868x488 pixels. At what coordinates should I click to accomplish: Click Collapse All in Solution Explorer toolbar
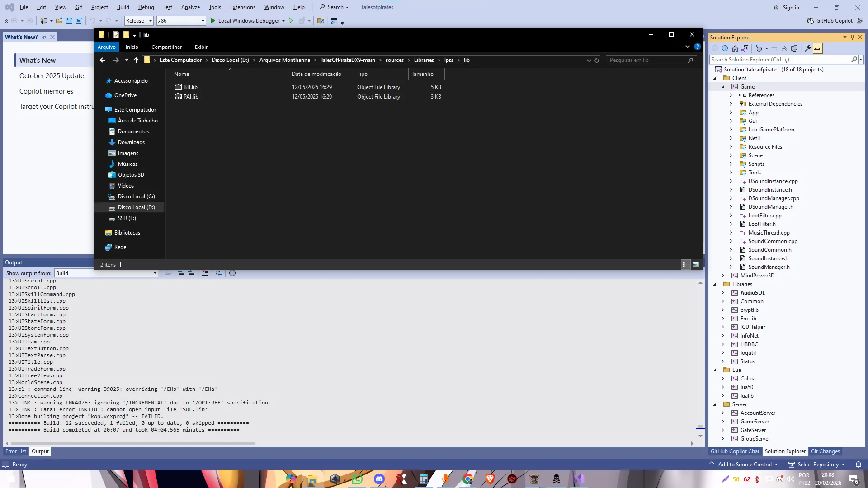pos(784,48)
